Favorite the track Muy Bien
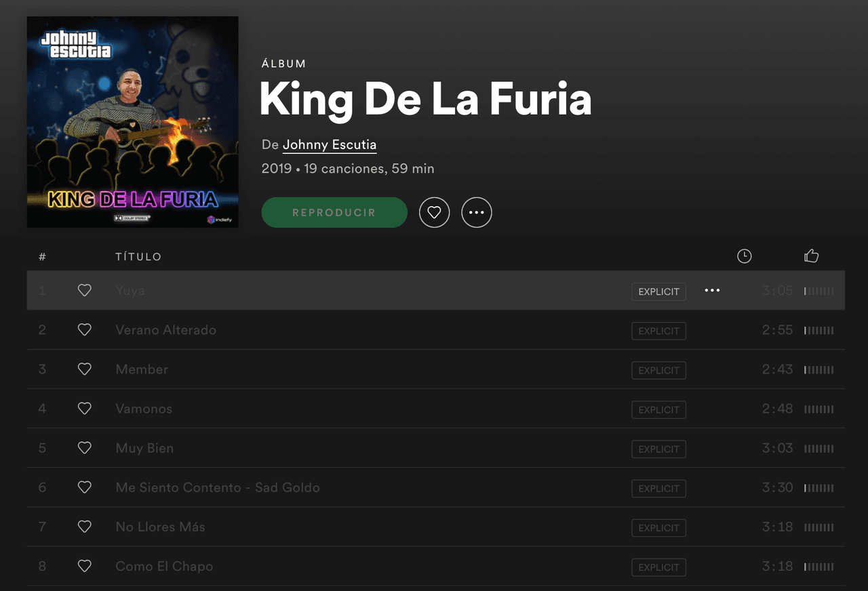This screenshot has width=868, height=591. coord(84,447)
